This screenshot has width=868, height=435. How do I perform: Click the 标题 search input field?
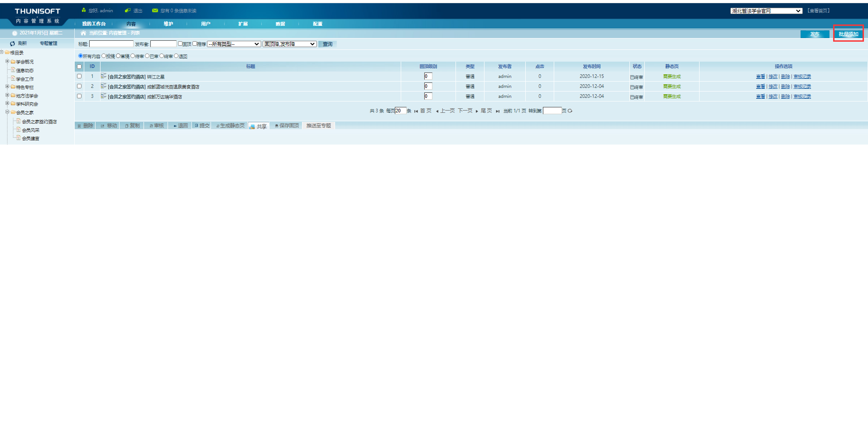tap(111, 44)
